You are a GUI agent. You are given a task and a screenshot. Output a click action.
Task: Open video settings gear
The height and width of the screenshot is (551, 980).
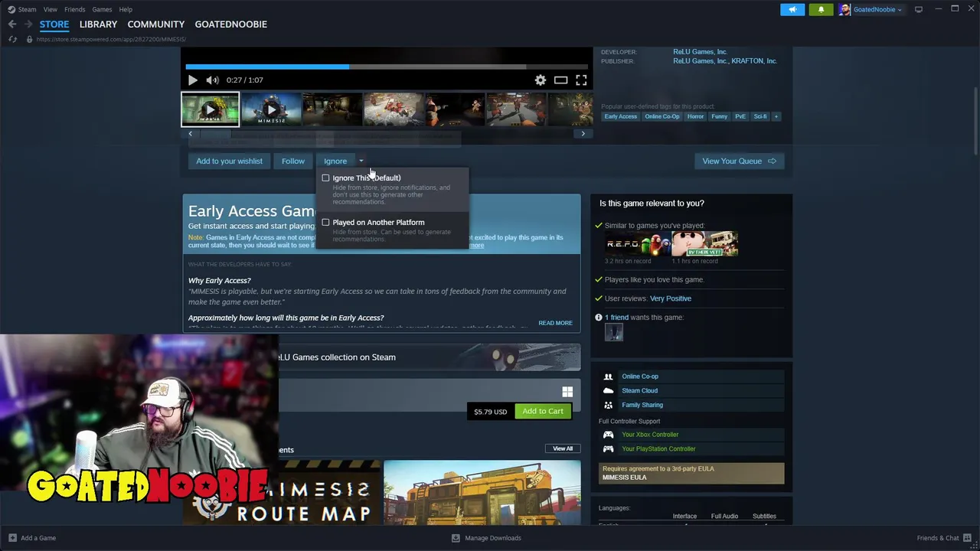[541, 80]
